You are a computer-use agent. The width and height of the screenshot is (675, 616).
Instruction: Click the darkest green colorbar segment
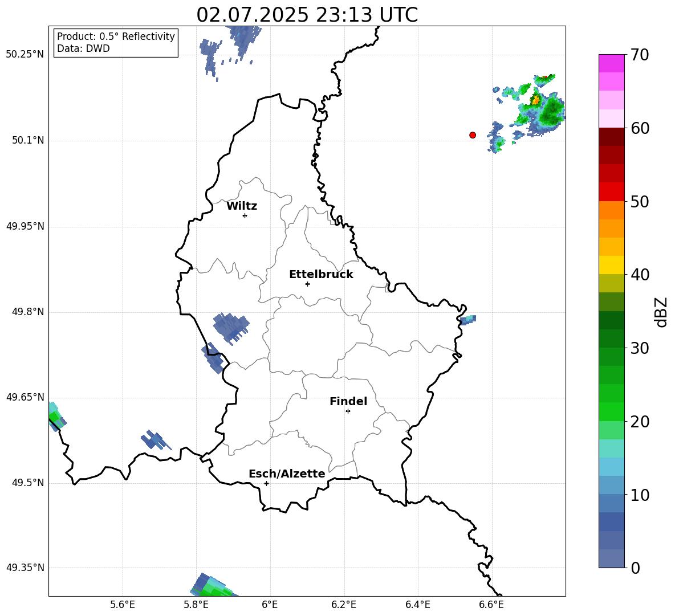(611, 320)
